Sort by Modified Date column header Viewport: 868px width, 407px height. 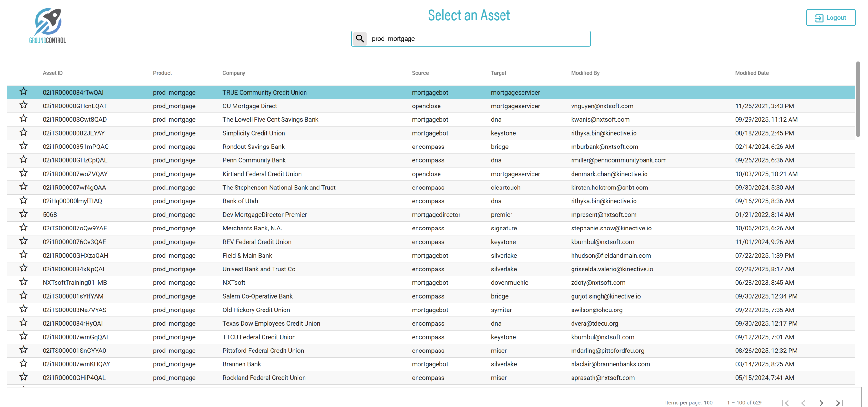(751, 73)
